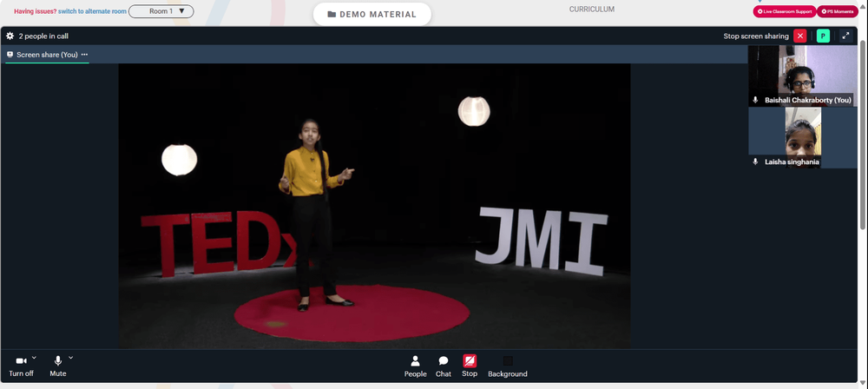
Task: Select Baishali Chakraborty video thumbnail
Action: click(803, 76)
